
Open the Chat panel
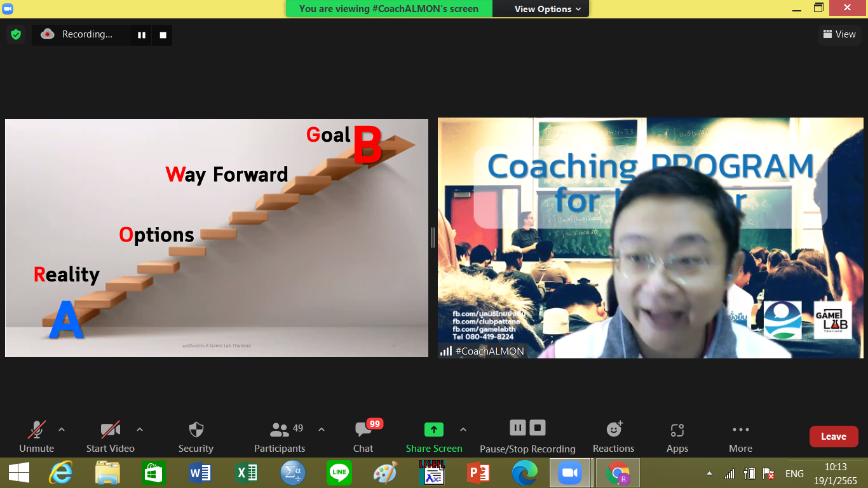tap(363, 437)
